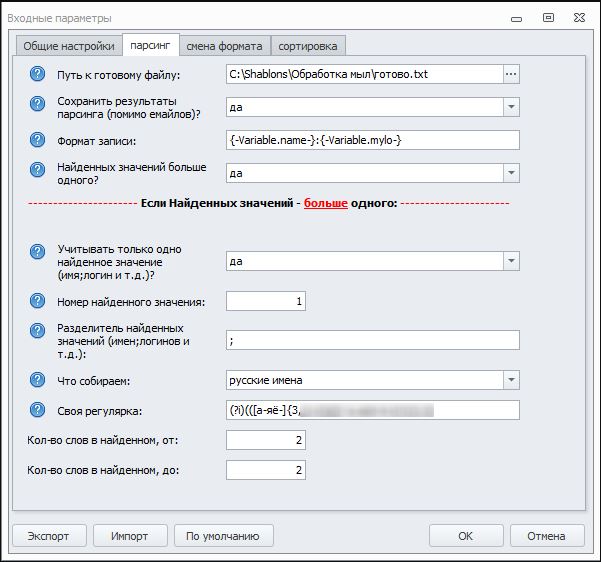Click the 'Разделитель найденных значений' field
The height and width of the screenshot is (562, 601).
373,340
